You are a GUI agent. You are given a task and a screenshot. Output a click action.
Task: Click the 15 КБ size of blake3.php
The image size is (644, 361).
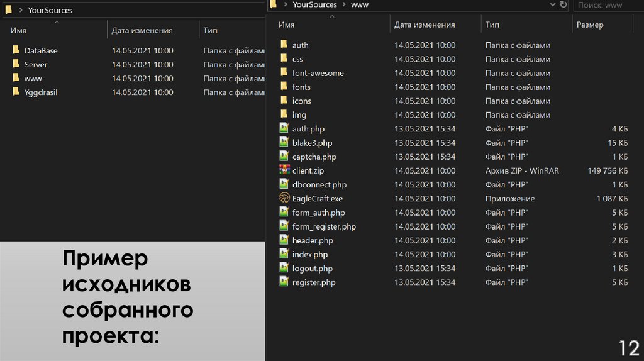pyautogui.click(x=618, y=143)
